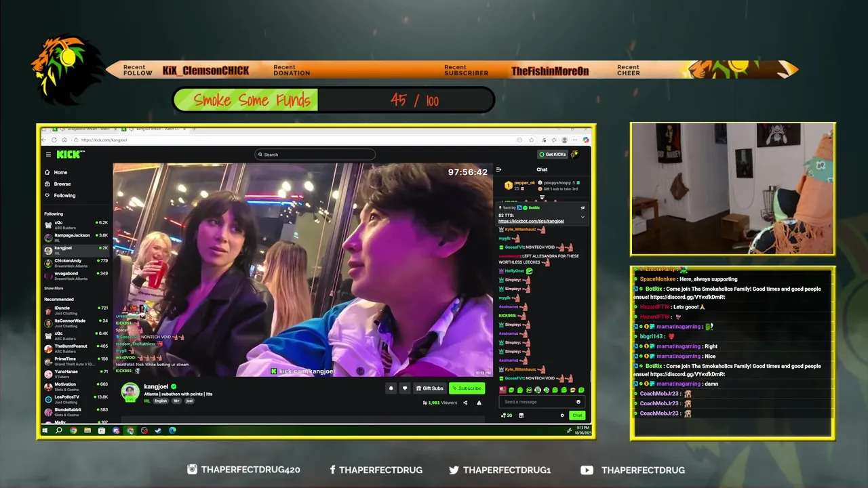Select kangjoel channel in Following list

[x=77, y=249]
